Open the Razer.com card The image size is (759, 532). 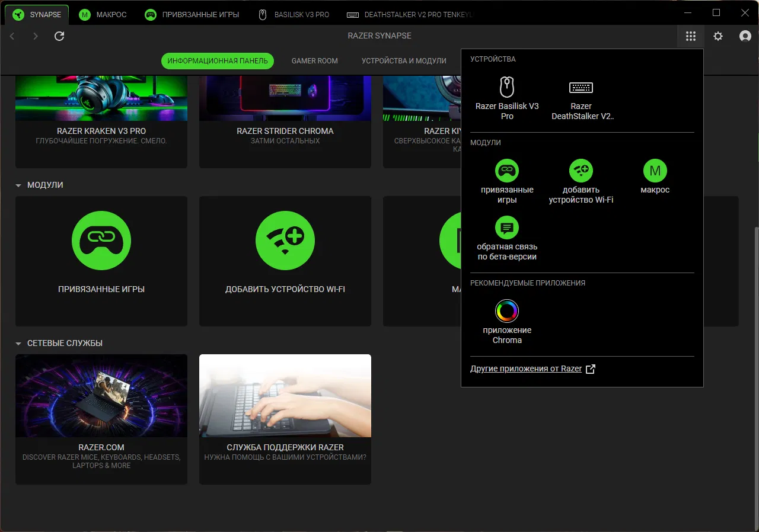[101, 419]
